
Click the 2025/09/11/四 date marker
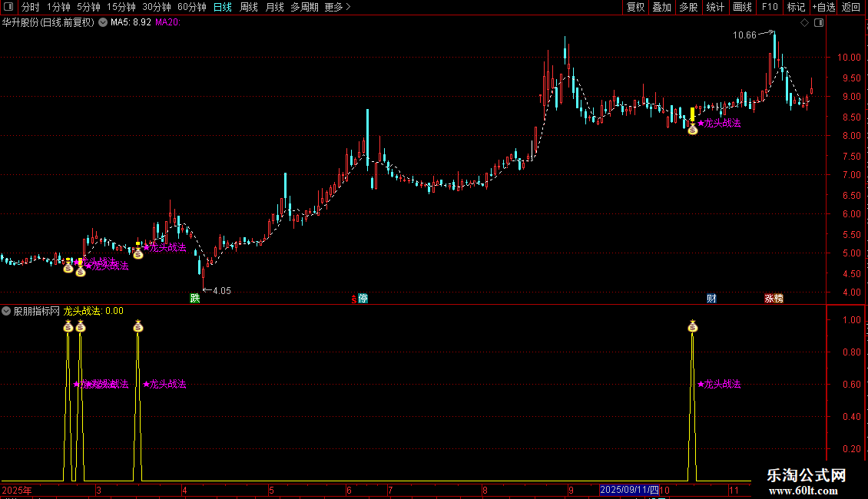[629, 490]
